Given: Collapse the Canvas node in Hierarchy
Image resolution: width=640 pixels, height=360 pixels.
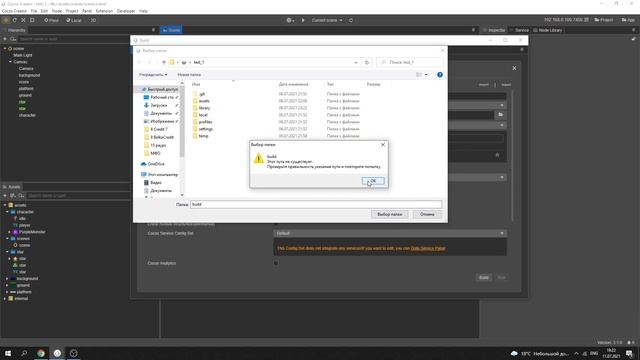Looking at the screenshot, I should coord(10,62).
